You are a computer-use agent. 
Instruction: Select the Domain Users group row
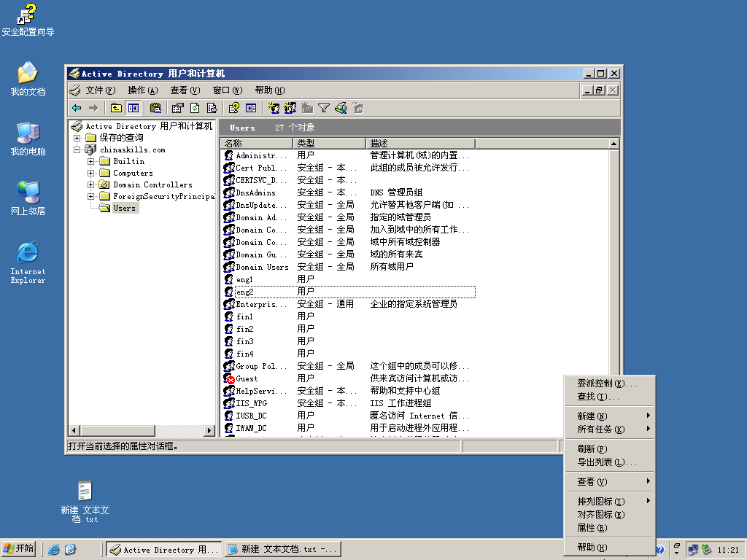click(349, 267)
